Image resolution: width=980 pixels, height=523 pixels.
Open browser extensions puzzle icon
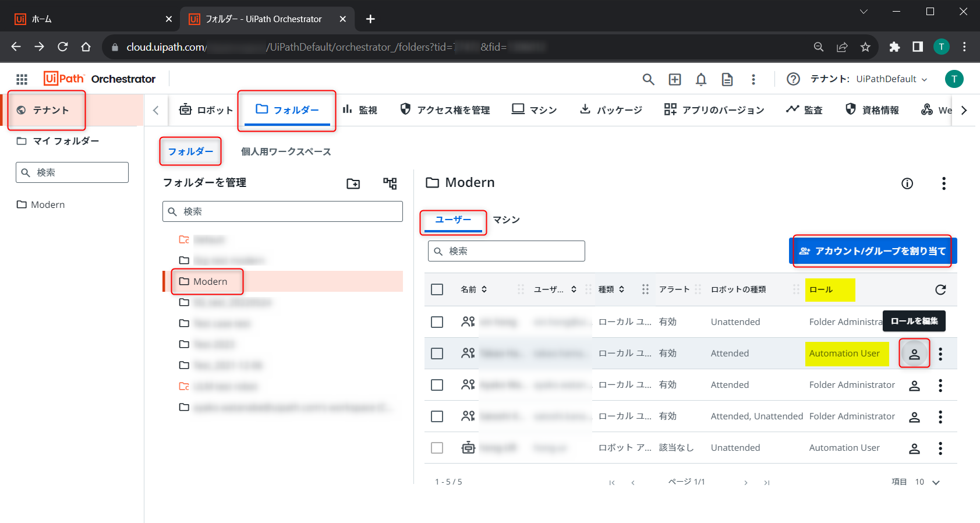(x=894, y=47)
